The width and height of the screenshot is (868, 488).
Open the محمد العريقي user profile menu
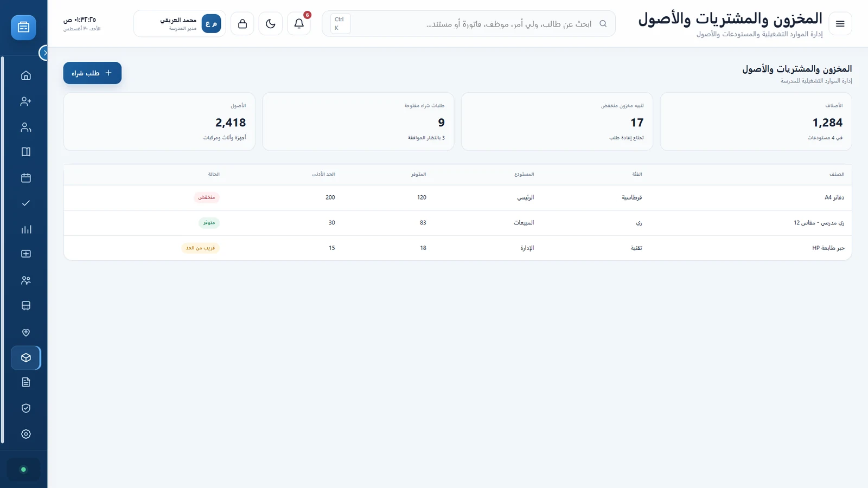point(180,24)
